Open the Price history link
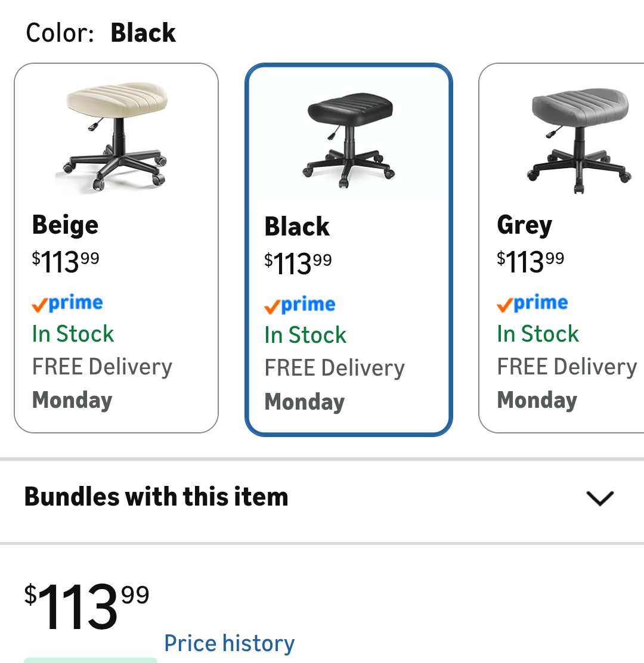Screen dimensions: 644x663 [x=230, y=643]
